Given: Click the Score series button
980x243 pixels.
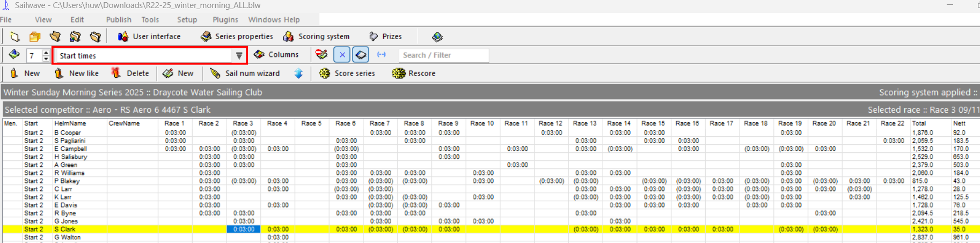Looking at the screenshot, I should point(347,73).
